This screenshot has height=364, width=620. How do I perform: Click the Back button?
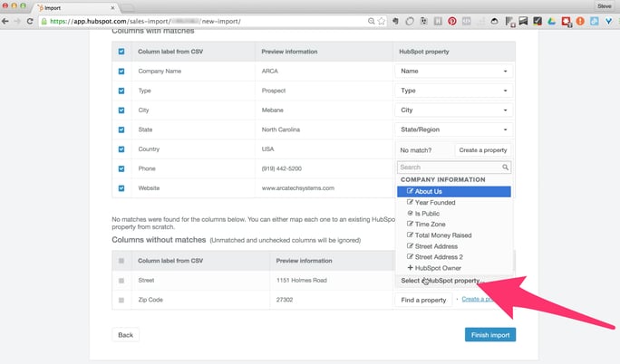125,335
